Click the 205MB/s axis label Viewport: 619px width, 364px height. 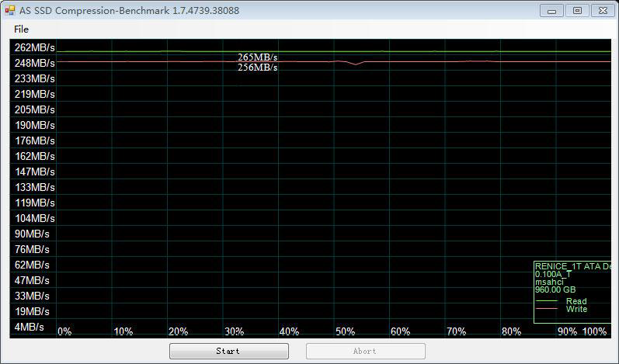coord(35,109)
